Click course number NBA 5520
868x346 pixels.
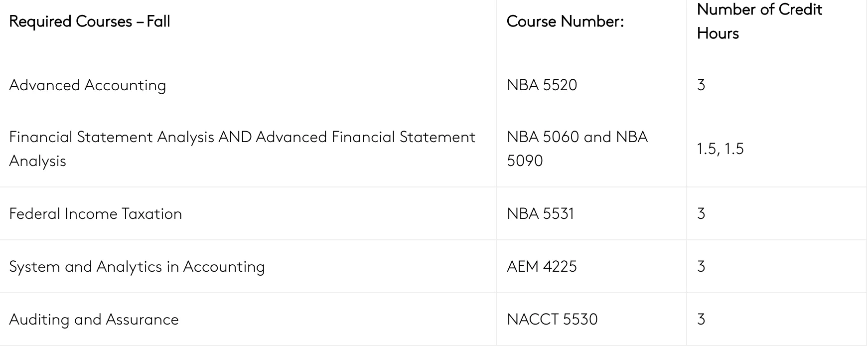tap(542, 85)
